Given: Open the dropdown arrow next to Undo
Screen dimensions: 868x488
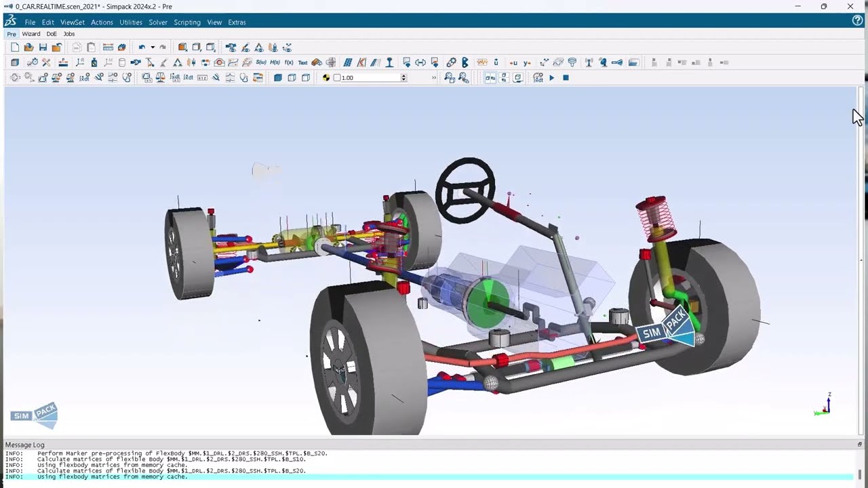Looking at the screenshot, I should pos(153,47).
